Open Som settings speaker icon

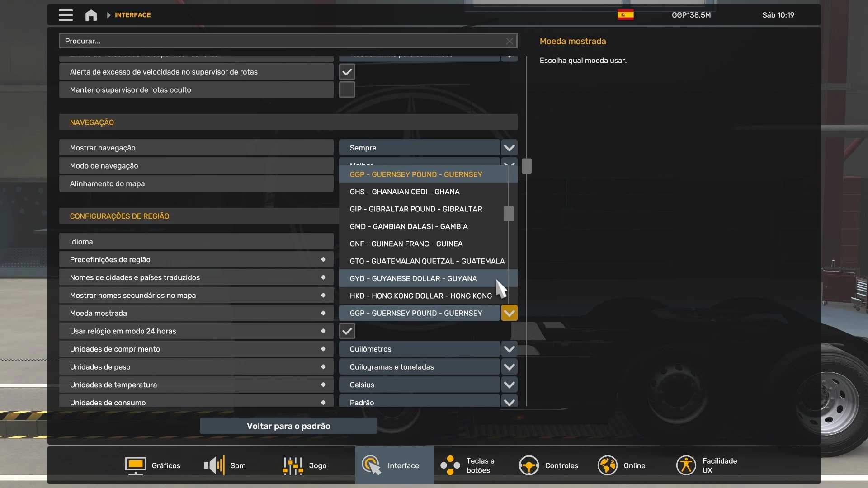(x=214, y=465)
